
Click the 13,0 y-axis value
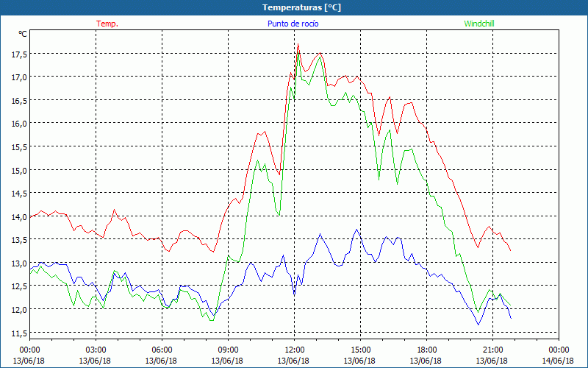pyautogui.click(x=20, y=263)
